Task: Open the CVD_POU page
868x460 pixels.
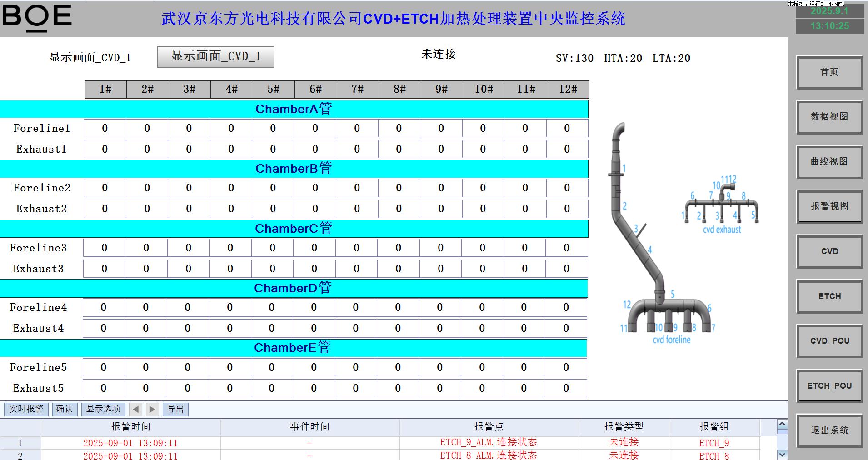Action: click(829, 341)
